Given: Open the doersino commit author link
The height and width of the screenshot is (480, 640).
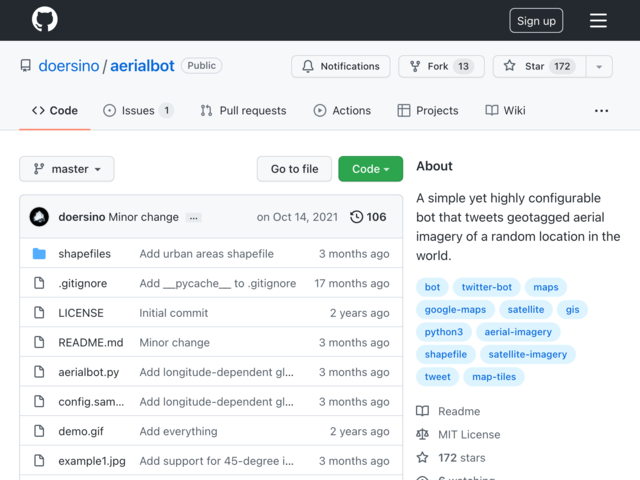Looking at the screenshot, I should click(x=82, y=217).
